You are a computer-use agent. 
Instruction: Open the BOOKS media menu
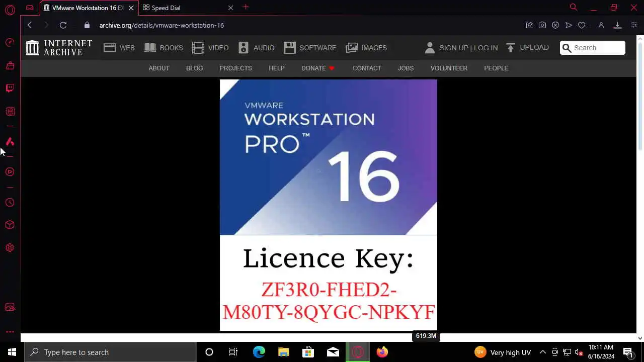tap(164, 48)
